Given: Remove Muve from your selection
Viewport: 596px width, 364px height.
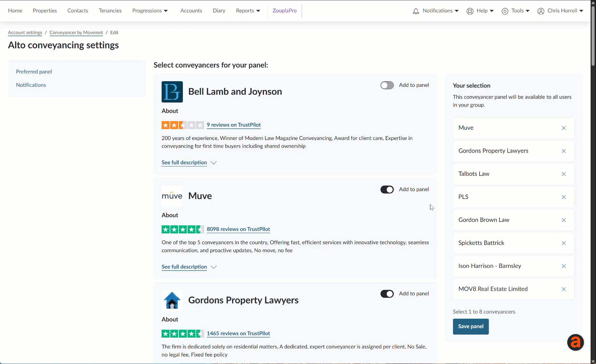Looking at the screenshot, I should [x=563, y=128].
